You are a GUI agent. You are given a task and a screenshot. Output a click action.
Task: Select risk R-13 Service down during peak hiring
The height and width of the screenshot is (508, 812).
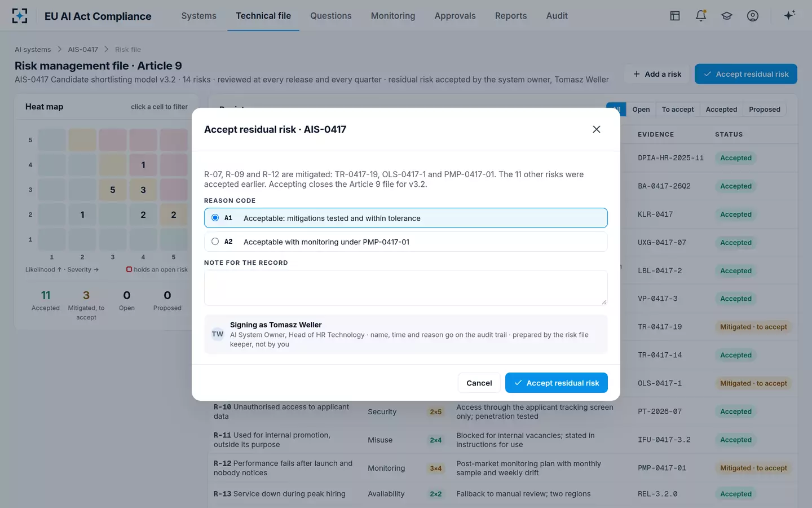click(x=280, y=494)
